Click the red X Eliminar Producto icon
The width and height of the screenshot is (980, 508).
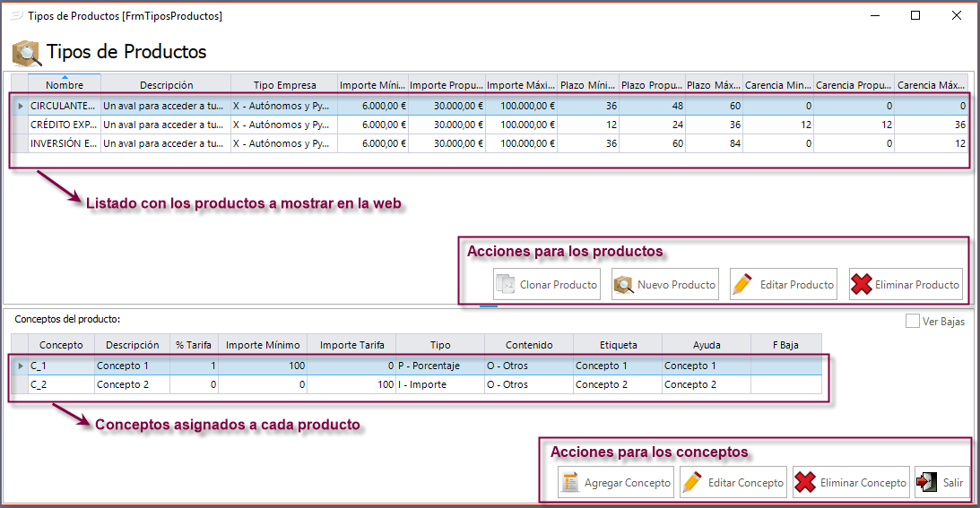click(862, 285)
